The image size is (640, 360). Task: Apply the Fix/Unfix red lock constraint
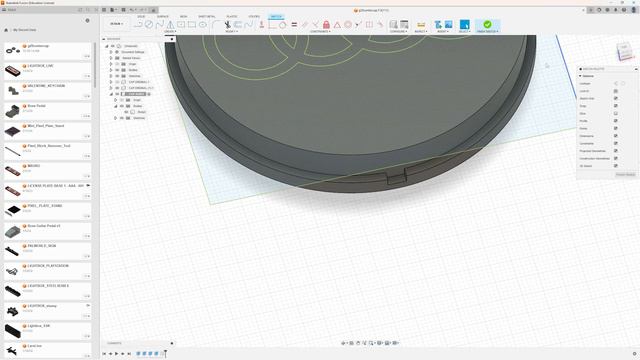click(326, 25)
